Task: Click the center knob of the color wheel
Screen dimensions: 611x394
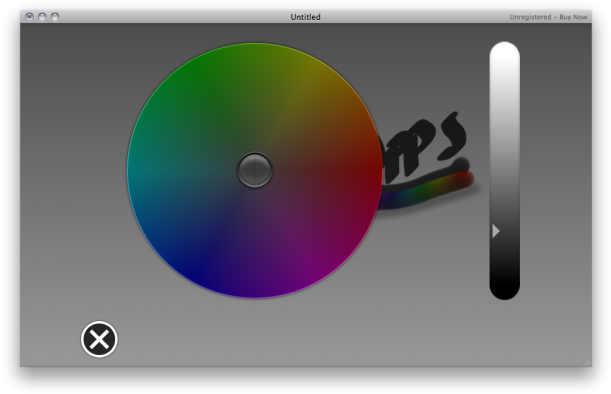Action: tap(255, 170)
